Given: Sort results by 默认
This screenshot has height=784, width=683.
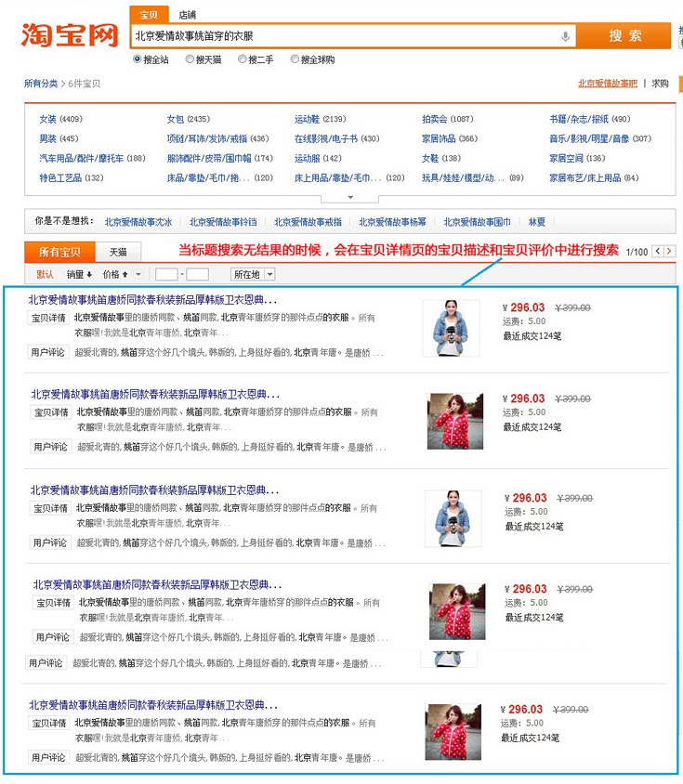Looking at the screenshot, I should coord(45,274).
